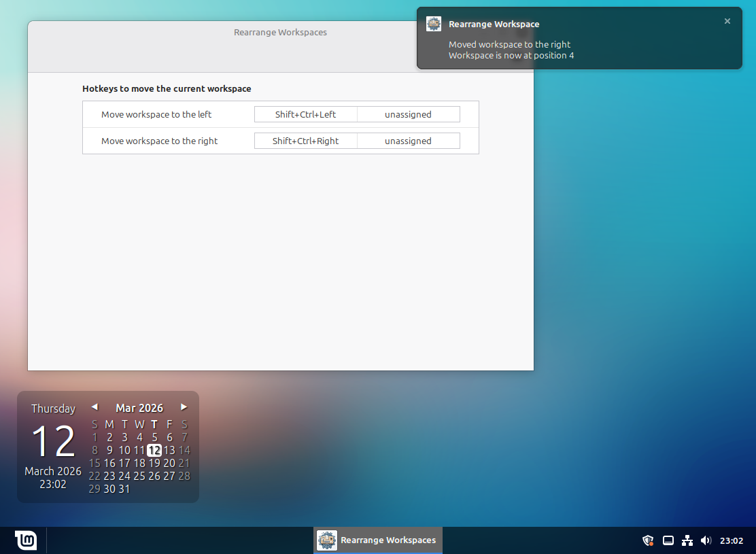The width and height of the screenshot is (756, 554).
Task: Select the Move workspace to the left row
Action: (x=156, y=114)
